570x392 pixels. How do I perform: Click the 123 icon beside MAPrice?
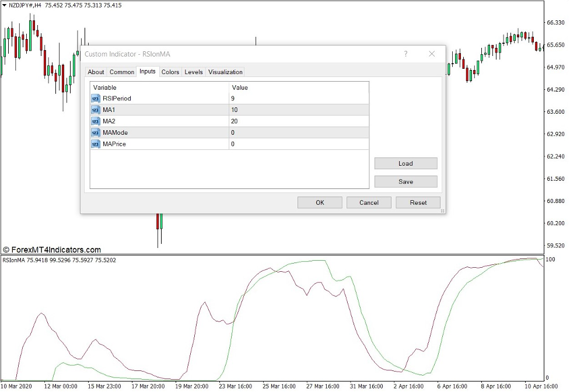click(x=95, y=144)
